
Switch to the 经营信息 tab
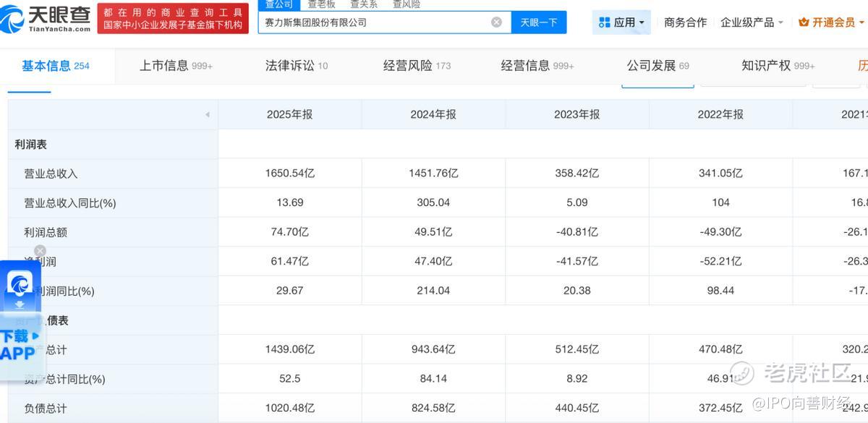(537, 66)
